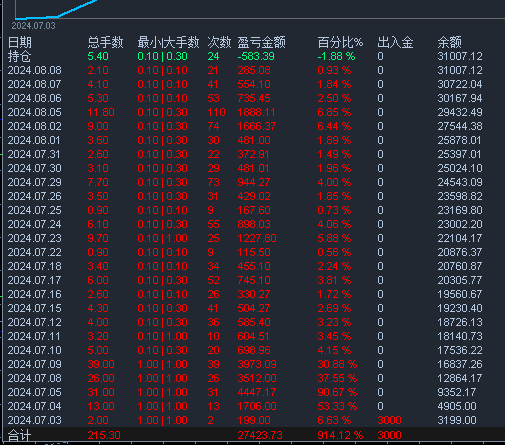Click the 2024.07.23 date entry
505x445 pixels.
coord(34,238)
